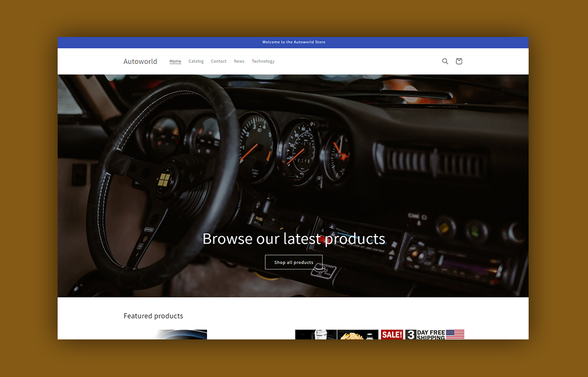Click the American flag icon
This screenshot has height=377, width=588.
click(455, 335)
